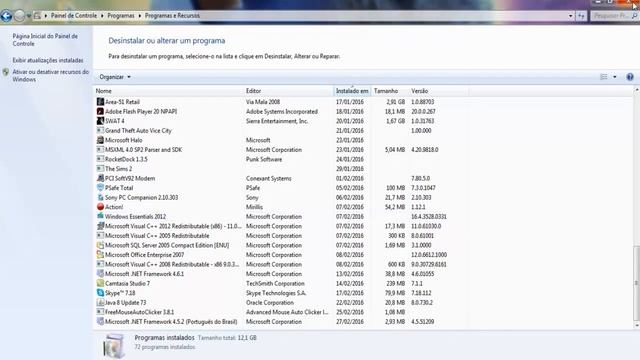Click the change view layout icon
640x360 pixels.
(604, 77)
